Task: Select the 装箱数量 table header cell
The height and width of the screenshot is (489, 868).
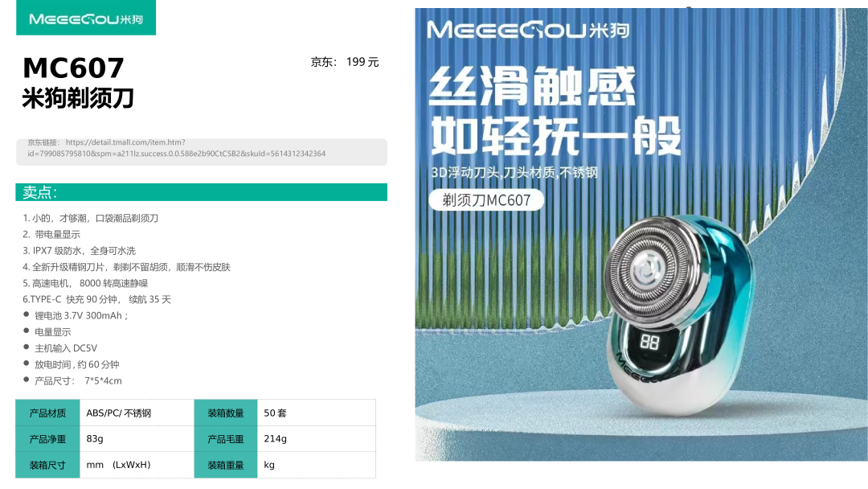Action: point(226,413)
